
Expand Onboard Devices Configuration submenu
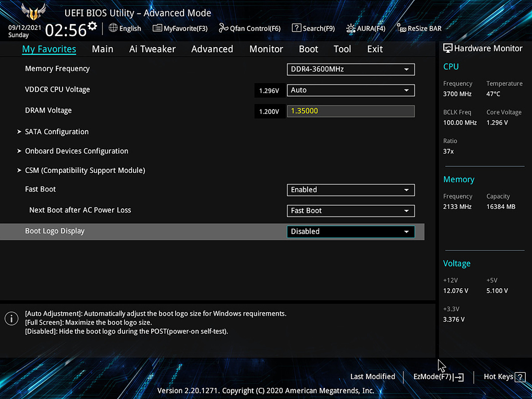[76, 151]
